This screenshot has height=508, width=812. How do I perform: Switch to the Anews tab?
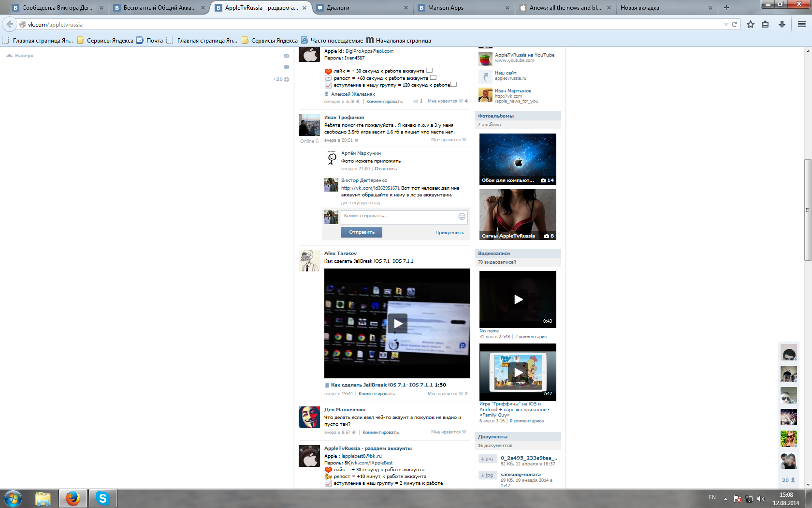tap(565, 8)
